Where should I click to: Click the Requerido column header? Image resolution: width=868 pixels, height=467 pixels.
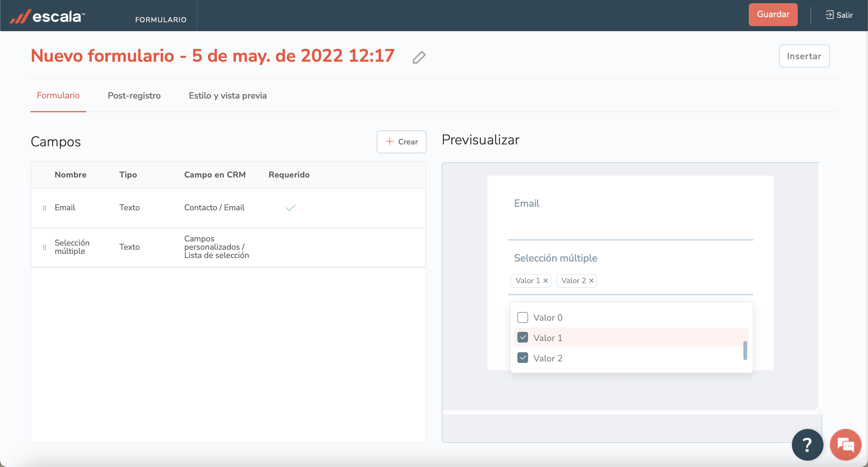point(289,175)
